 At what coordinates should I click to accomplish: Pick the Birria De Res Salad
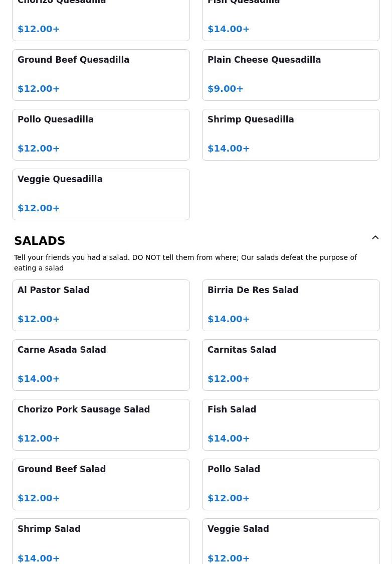pos(291,306)
